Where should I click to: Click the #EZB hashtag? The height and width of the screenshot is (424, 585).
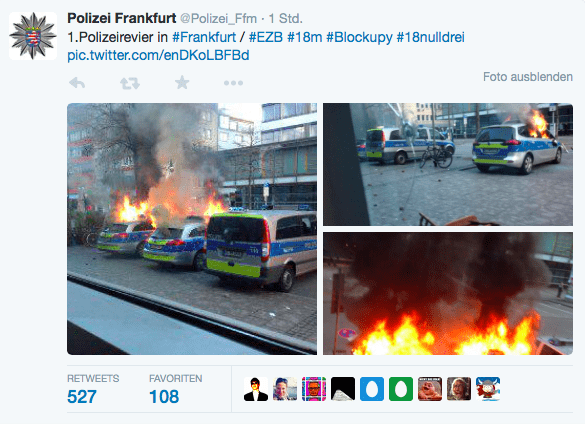click(266, 37)
